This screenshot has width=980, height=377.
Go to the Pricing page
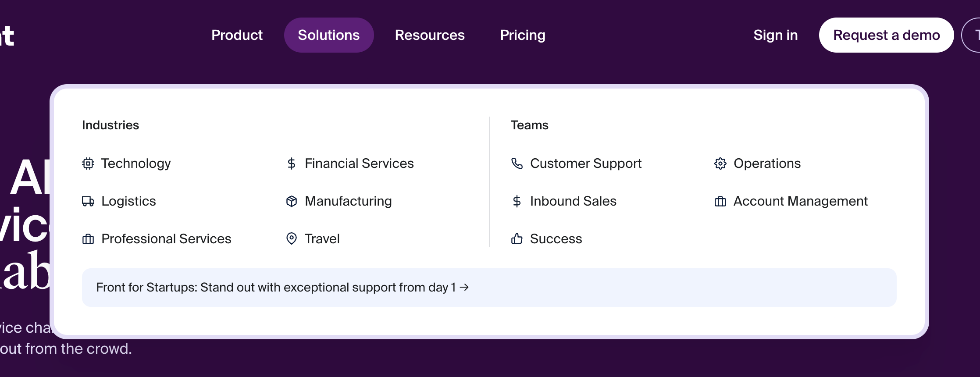[523, 35]
